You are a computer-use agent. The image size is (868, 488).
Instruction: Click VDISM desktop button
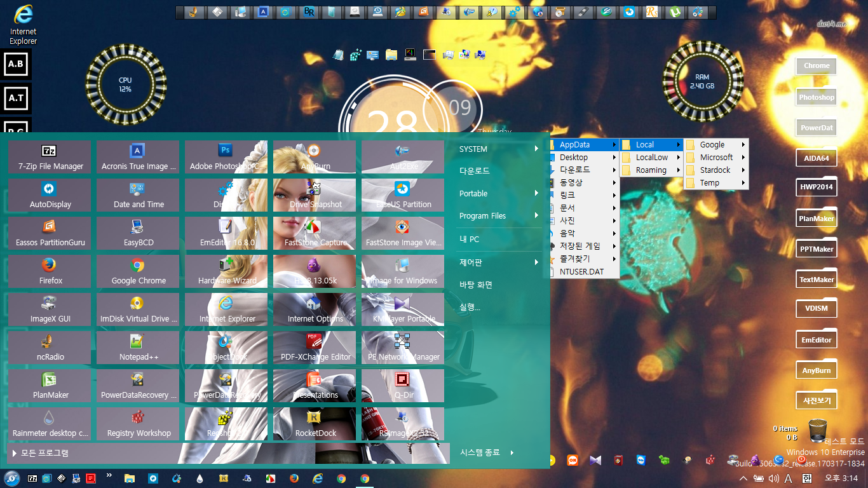pyautogui.click(x=817, y=309)
